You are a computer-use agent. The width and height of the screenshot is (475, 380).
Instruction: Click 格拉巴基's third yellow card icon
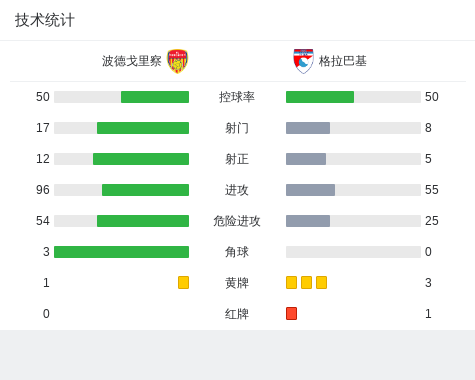[321, 282]
